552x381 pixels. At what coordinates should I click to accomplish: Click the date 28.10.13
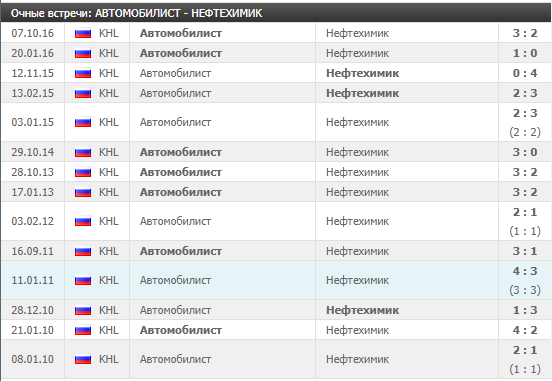32,172
